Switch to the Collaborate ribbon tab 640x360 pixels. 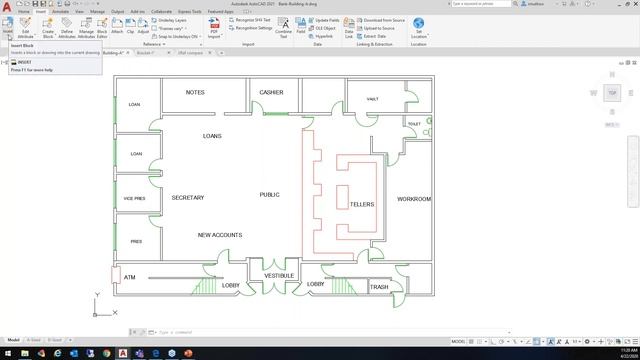(161, 11)
